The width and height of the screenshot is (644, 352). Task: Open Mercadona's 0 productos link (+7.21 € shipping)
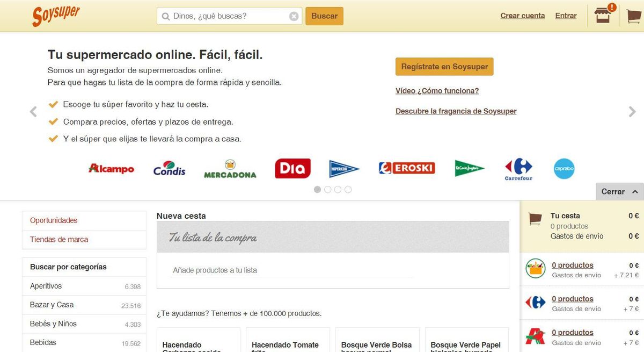coord(573,265)
